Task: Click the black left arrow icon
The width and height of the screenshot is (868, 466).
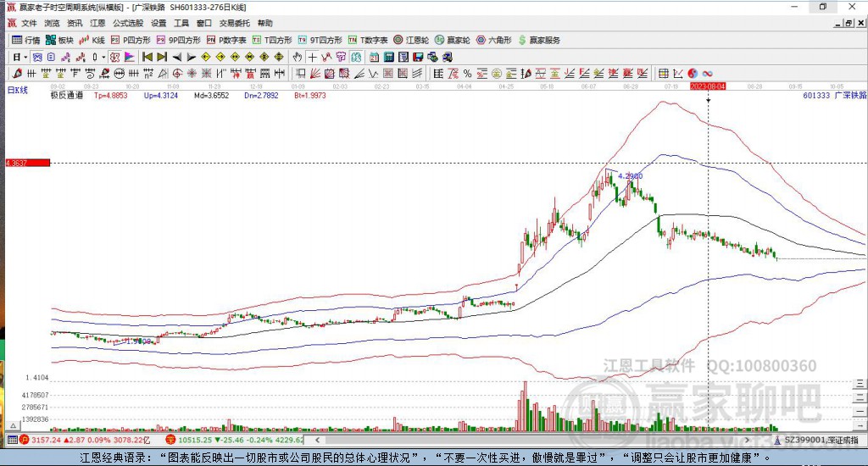Action: pyautogui.click(x=176, y=57)
